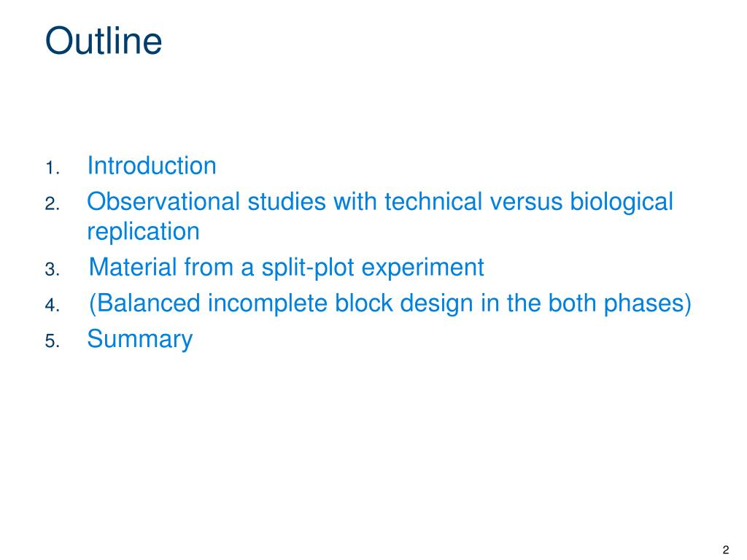The height and width of the screenshot is (560, 747).
Task: Select list number 5 marker
Action: point(53,341)
